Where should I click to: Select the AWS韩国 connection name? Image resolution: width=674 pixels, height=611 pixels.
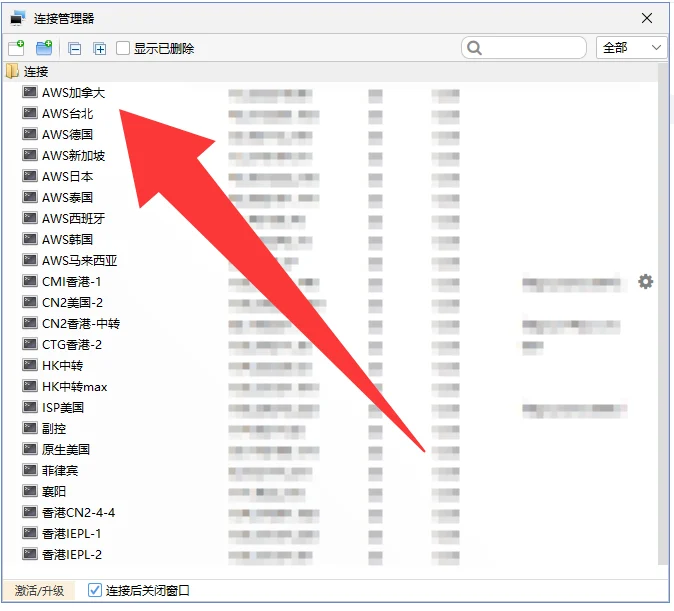coord(67,239)
